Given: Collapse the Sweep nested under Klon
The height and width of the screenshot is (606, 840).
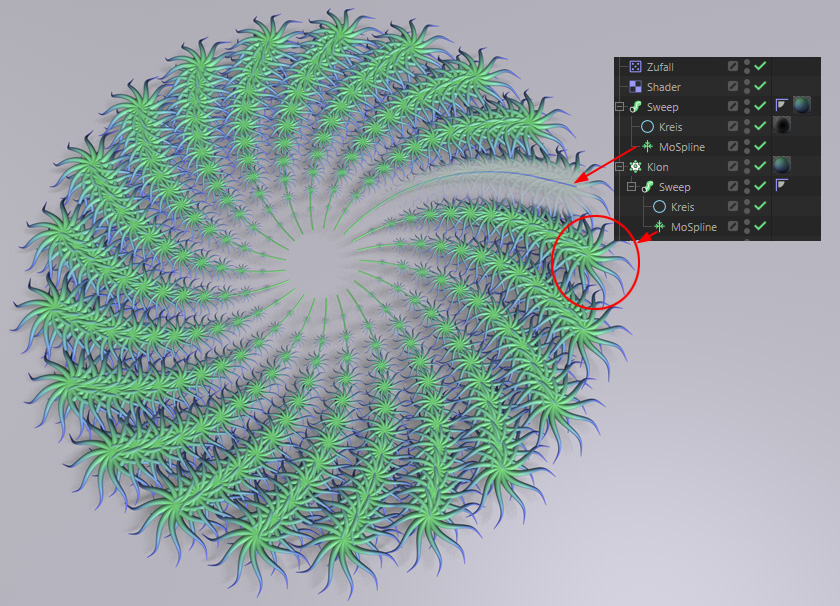Looking at the screenshot, I should (x=632, y=186).
